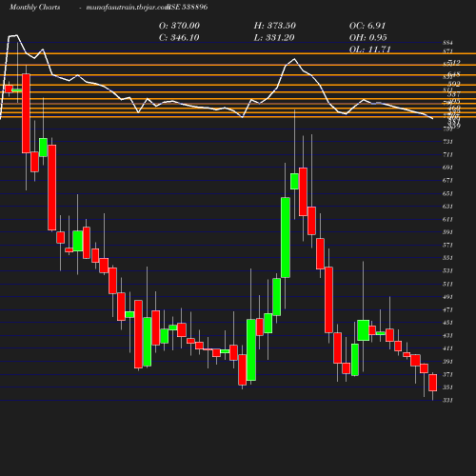This screenshot has width=476, height=476.
Task: Click the 351 price axis label
Action: [x=447, y=387]
